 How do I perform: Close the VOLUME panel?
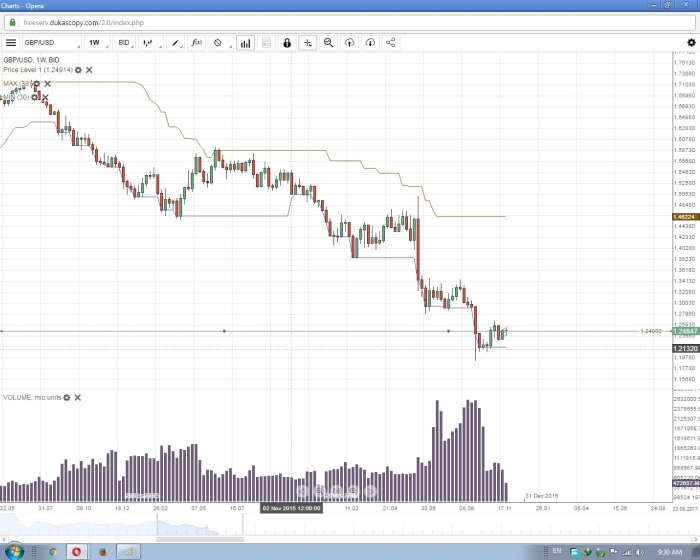tap(78, 397)
